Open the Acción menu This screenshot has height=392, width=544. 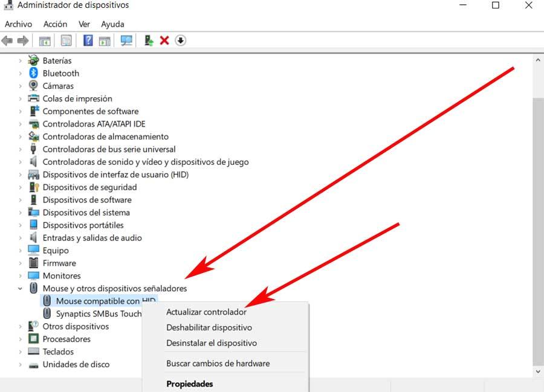pyautogui.click(x=55, y=24)
